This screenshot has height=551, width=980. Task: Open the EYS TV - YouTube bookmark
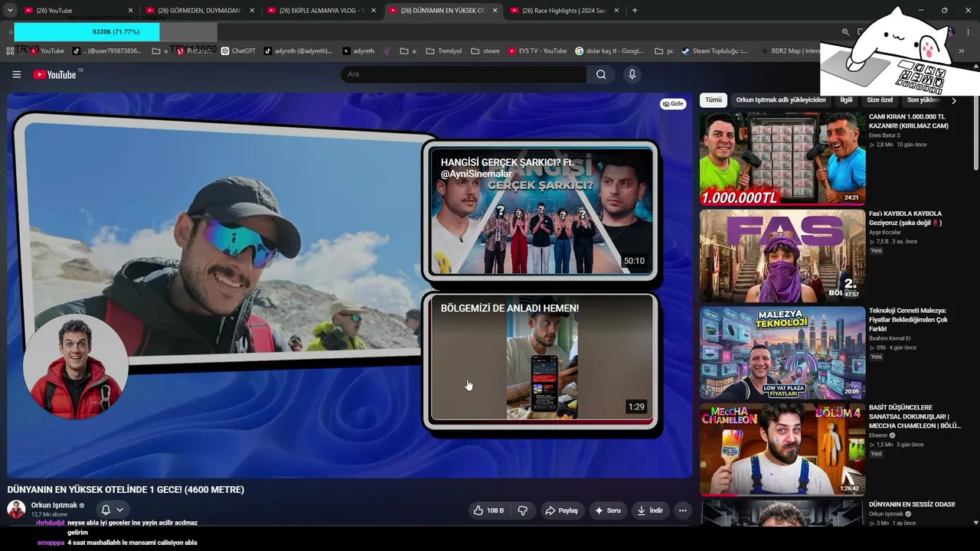(x=537, y=51)
